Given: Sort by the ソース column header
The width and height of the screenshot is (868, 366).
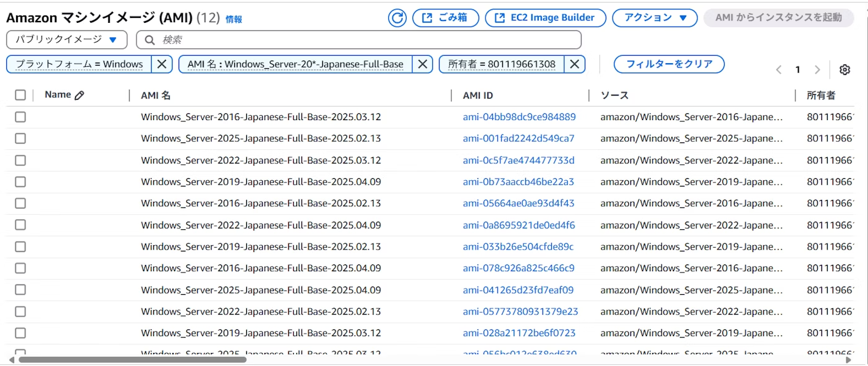Looking at the screenshot, I should pos(614,95).
